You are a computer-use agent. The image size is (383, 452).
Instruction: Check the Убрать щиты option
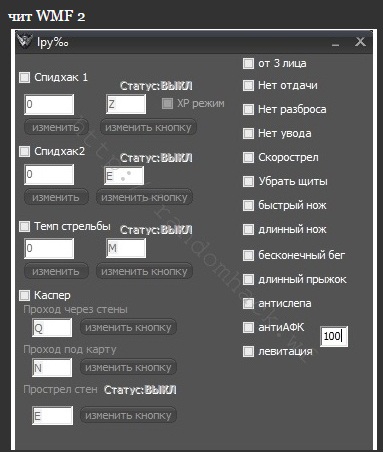(248, 181)
